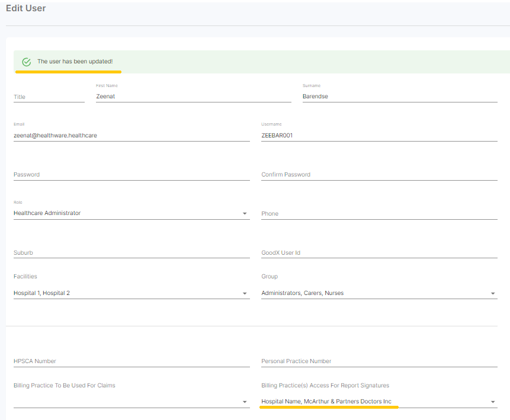510x420 pixels.
Task: Click the Personal Practice Number field
Action: [x=379, y=361]
